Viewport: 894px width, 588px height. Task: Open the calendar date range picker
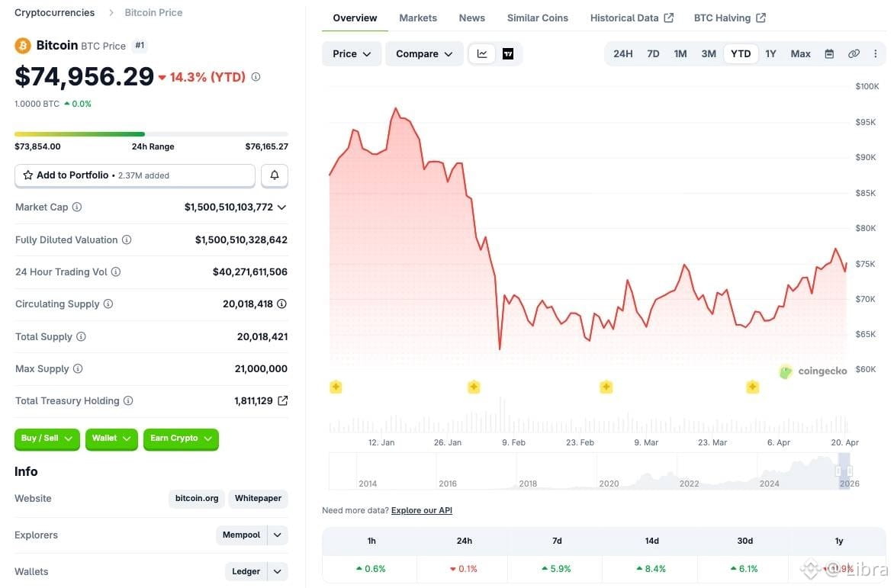pyautogui.click(x=829, y=54)
